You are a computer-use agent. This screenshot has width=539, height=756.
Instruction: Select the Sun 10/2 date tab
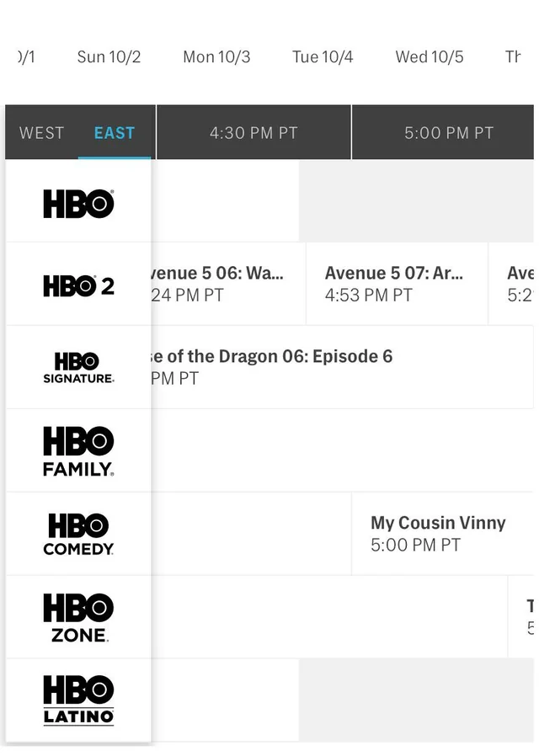click(108, 56)
